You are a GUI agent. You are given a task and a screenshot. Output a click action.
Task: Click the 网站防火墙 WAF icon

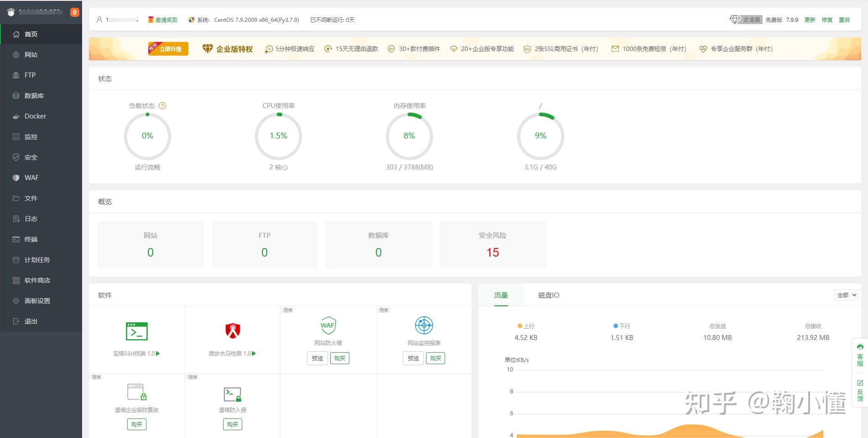pos(328,325)
